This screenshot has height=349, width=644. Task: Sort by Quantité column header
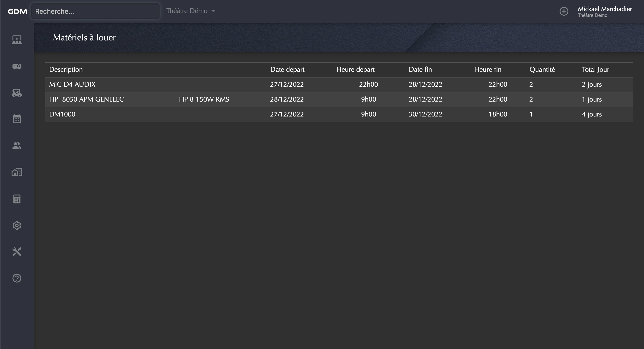point(542,69)
